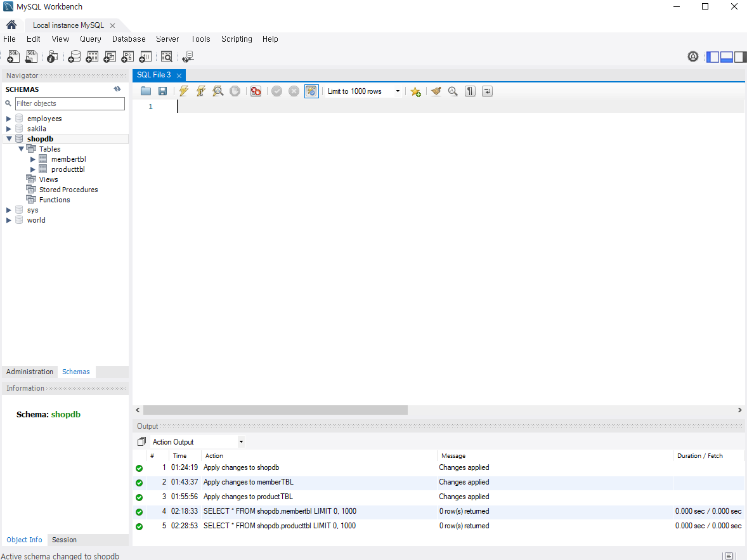The image size is (747, 560).
Task: Click the horizontal scrollbar right arrow
Action: (739, 410)
